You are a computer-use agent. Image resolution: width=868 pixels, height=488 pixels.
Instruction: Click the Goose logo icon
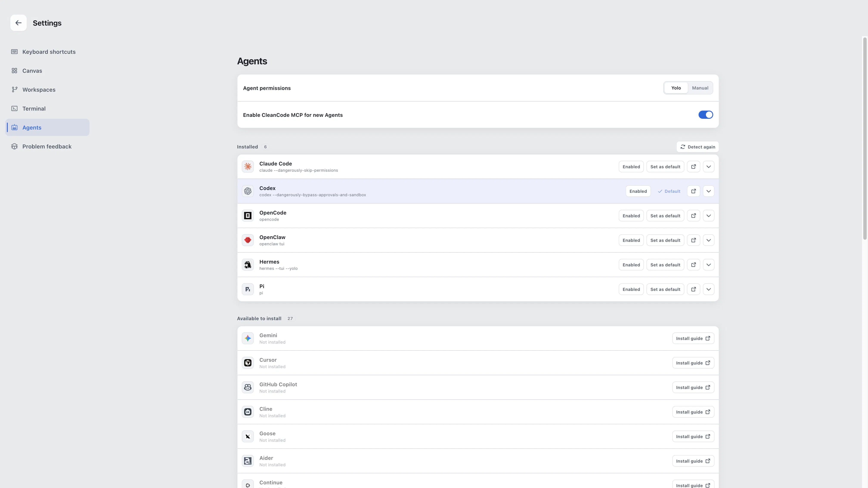(248, 437)
